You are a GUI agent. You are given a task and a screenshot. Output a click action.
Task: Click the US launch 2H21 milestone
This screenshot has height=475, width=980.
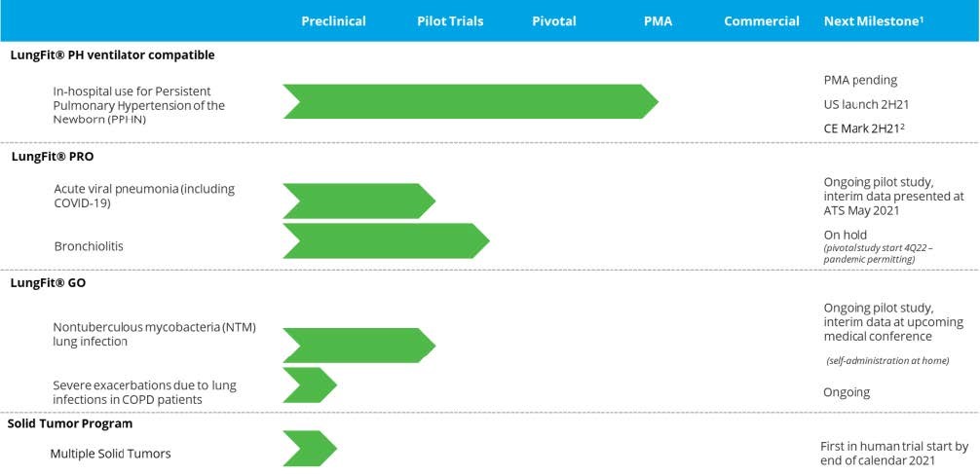tap(866, 103)
